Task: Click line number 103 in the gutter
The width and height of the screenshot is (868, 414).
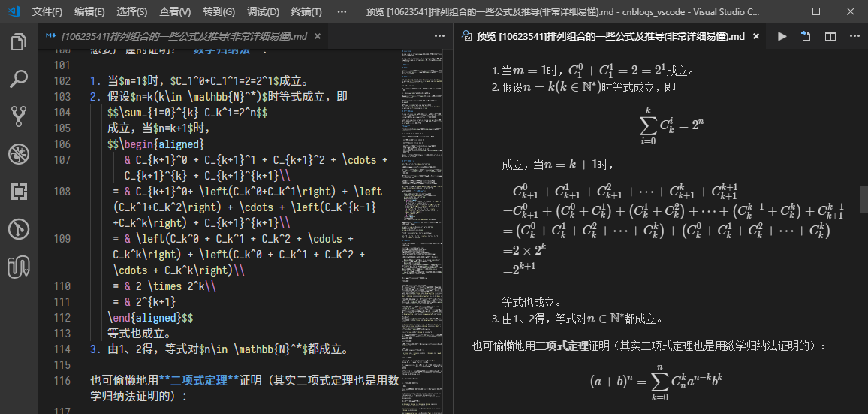Action: pyautogui.click(x=62, y=97)
